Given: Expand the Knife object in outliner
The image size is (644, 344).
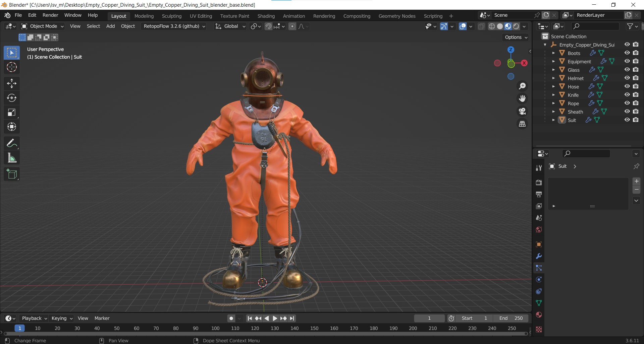Looking at the screenshot, I should 553,95.
